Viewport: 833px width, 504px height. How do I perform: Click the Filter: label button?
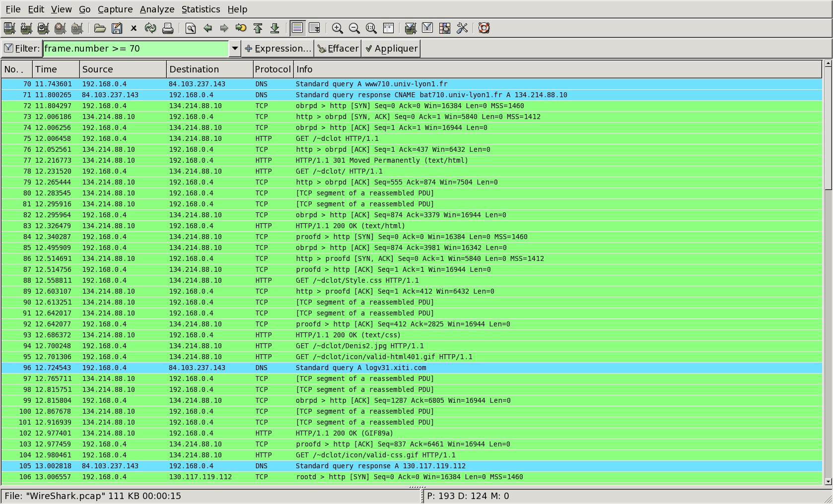coord(21,49)
